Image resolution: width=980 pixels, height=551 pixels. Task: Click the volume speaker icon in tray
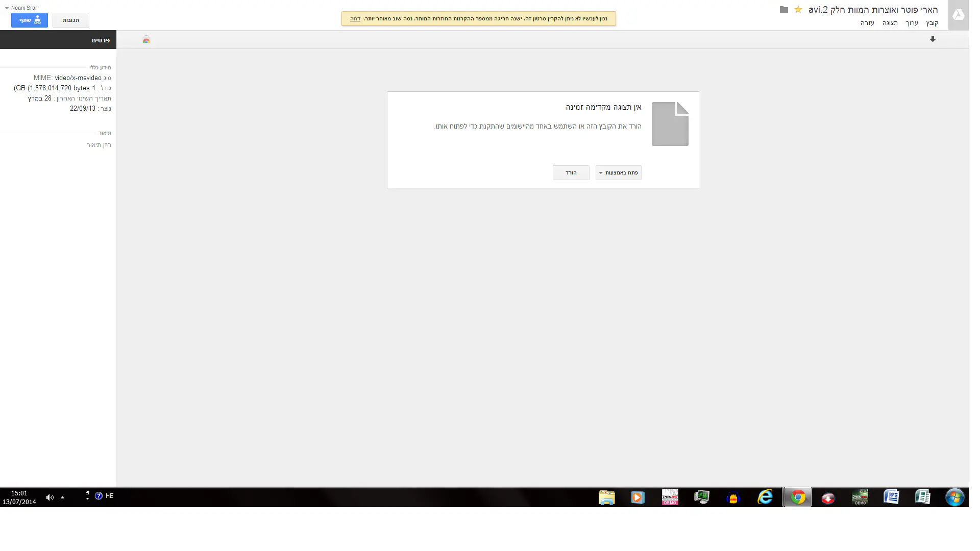coord(50,497)
